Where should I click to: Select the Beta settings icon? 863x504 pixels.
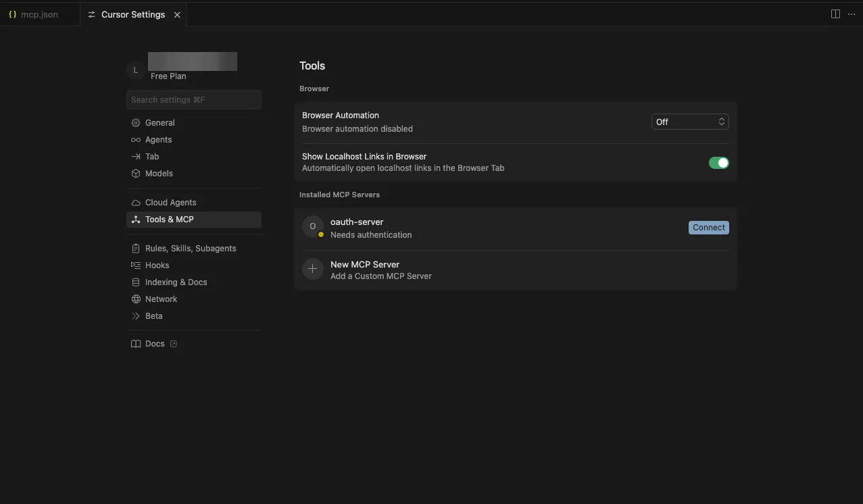coord(136,316)
